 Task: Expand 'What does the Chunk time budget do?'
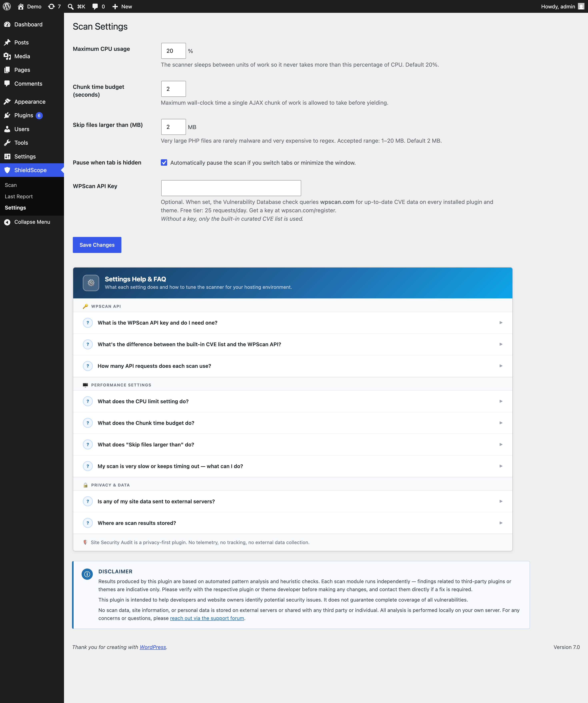pos(292,423)
